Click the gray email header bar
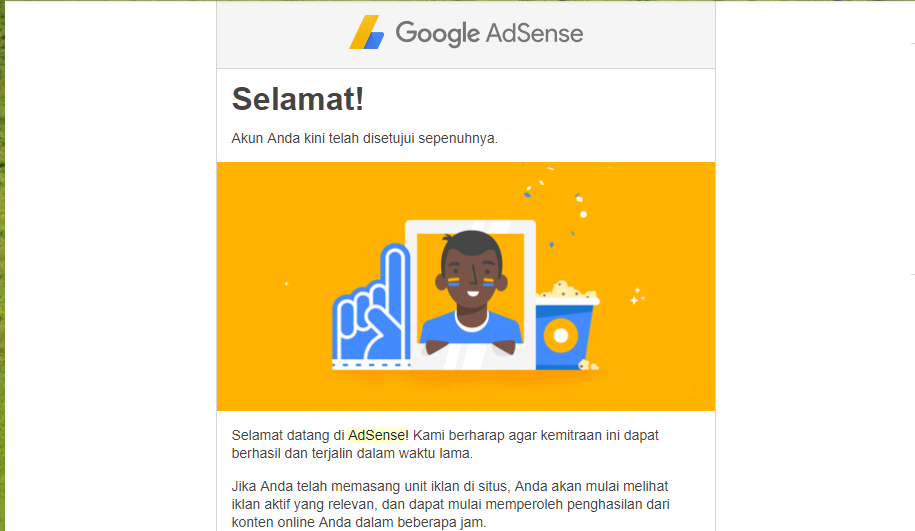Image resolution: width=915 pixels, height=531 pixels. (x=466, y=34)
